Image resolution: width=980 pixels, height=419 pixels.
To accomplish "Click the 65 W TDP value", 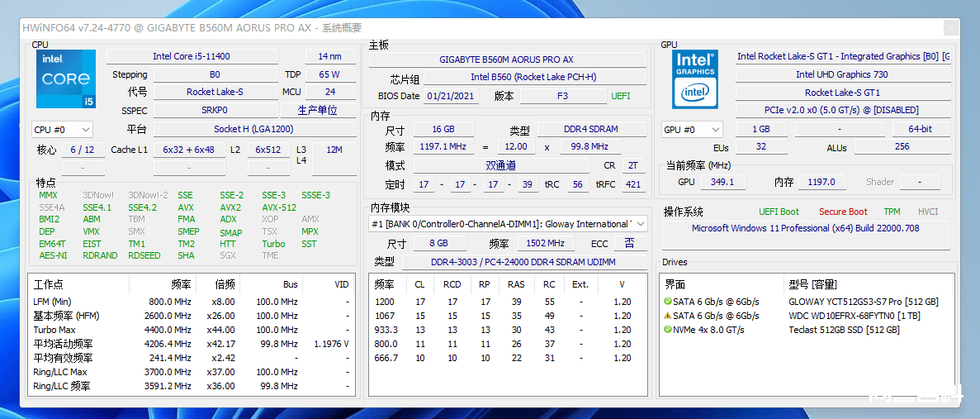I will click(x=329, y=74).
